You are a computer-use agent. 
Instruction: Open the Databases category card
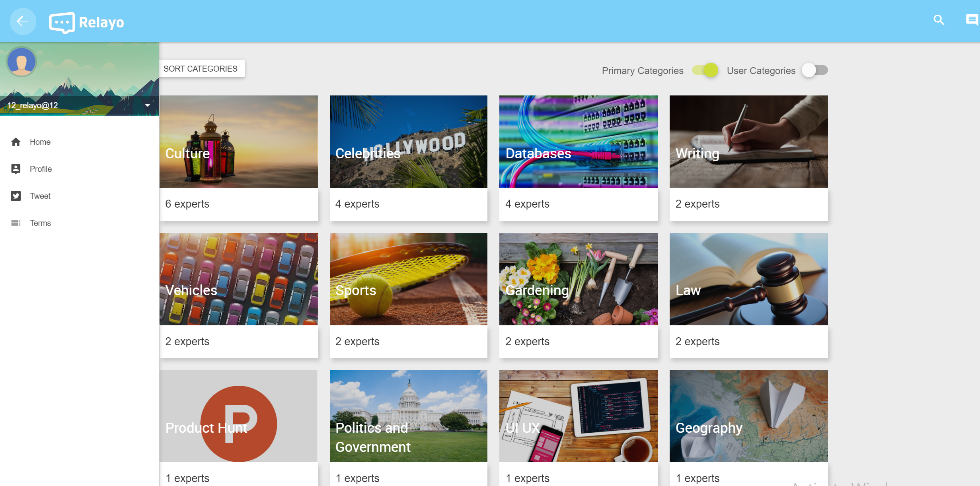coord(579,158)
